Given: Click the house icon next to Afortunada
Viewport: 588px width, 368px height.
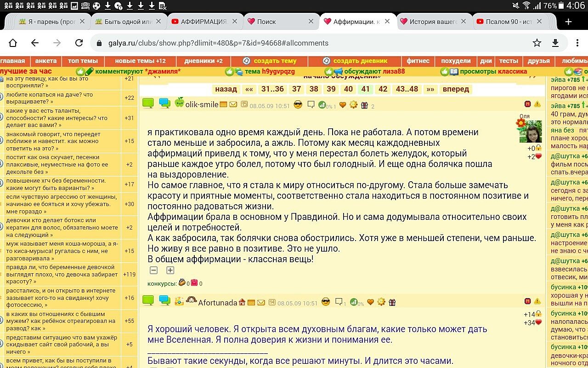Looking at the screenshot, I should coord(242,302).
